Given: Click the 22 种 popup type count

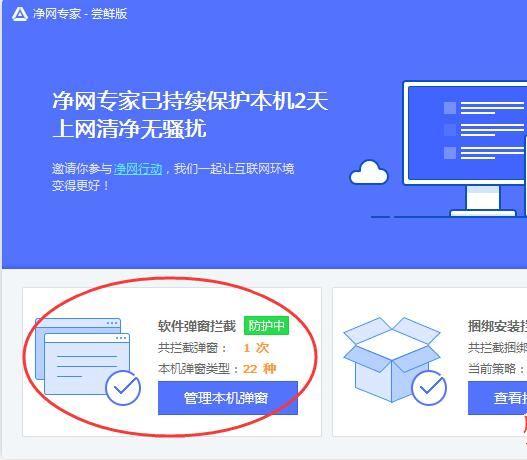Looking at the screenshot, I should coord(259,369).
